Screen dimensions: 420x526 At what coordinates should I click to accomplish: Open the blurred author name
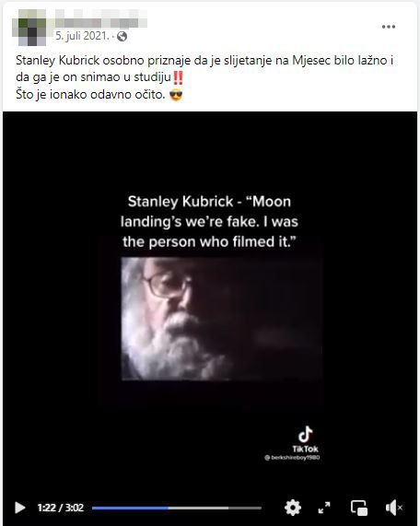(x=101, y=18)
